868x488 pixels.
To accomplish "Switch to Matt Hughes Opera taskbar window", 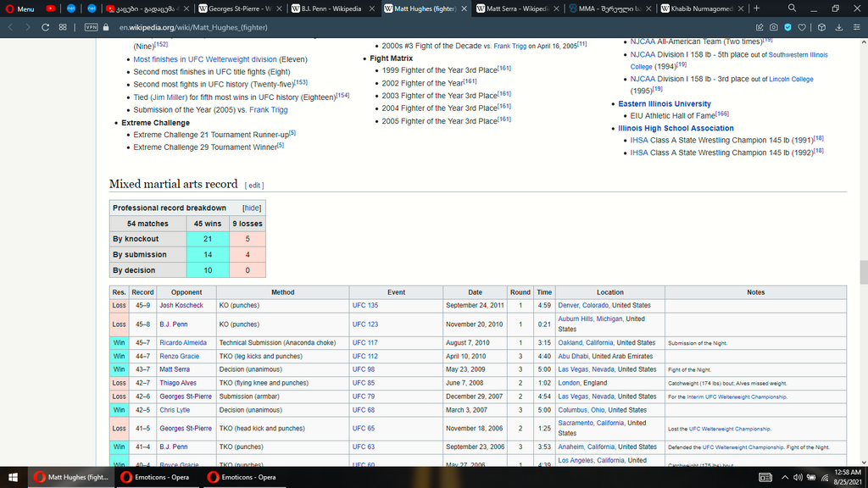I will point(71,477).
